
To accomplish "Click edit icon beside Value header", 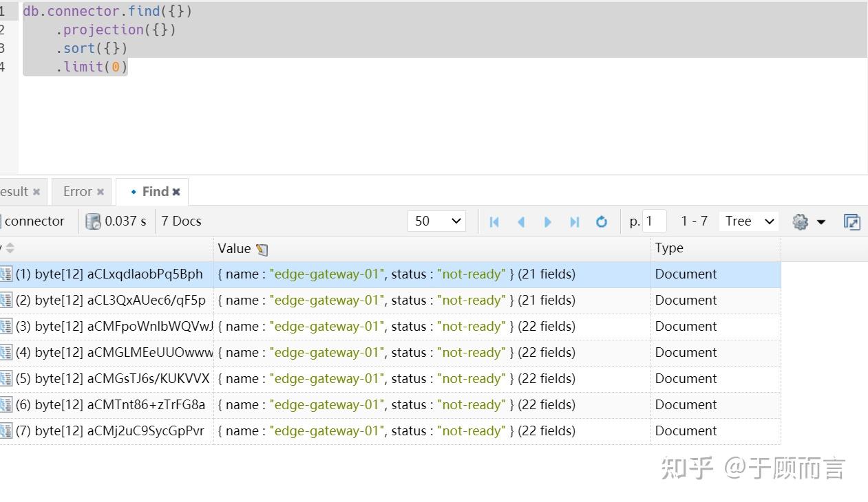I will (x=262, y=250).
